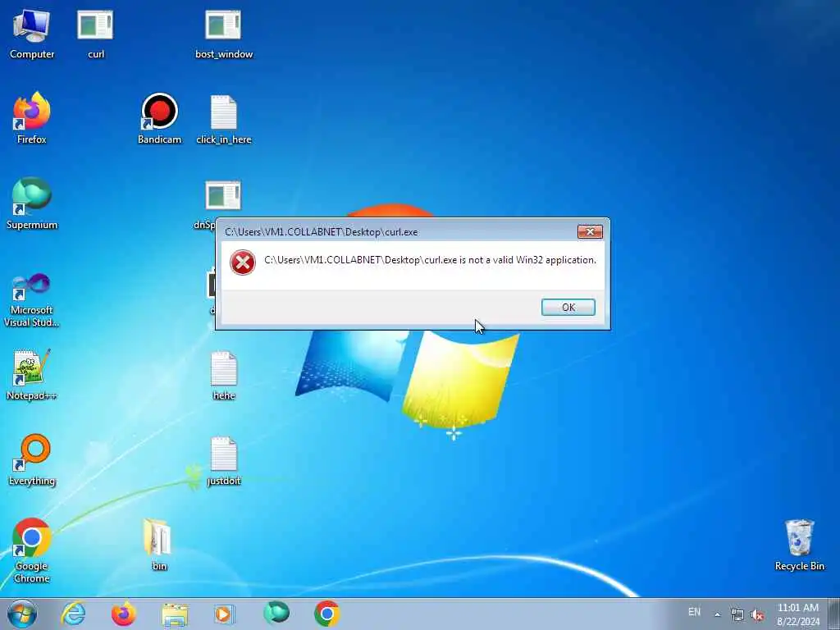The image size is (840, 630).
Task: Select the Firefox desktop shortcut
Action: tap(32, 118)
